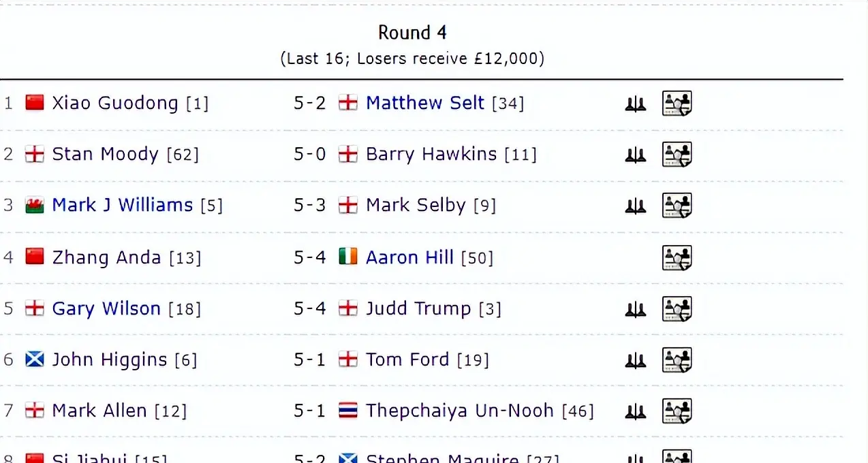This screenshot has width=868, height=463.
Task: Open head-to-head icon for Xiao Guodong match
Action: click(635, 104)
